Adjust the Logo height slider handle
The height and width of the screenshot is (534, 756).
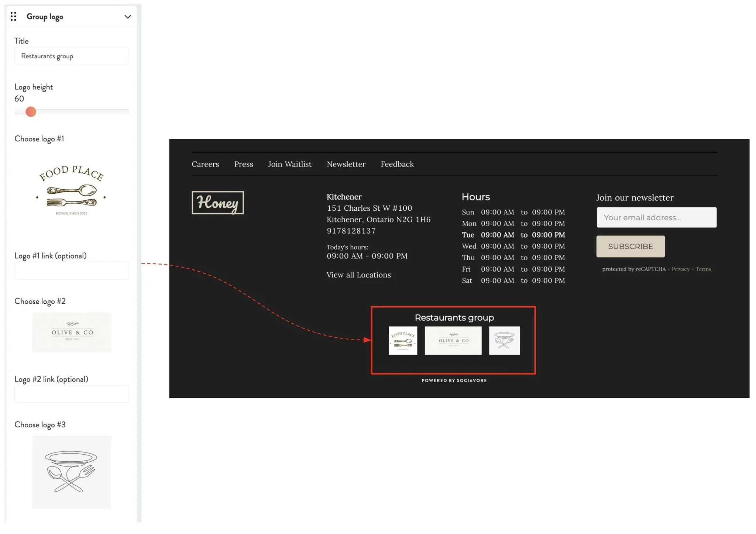(x=31, y=111)
